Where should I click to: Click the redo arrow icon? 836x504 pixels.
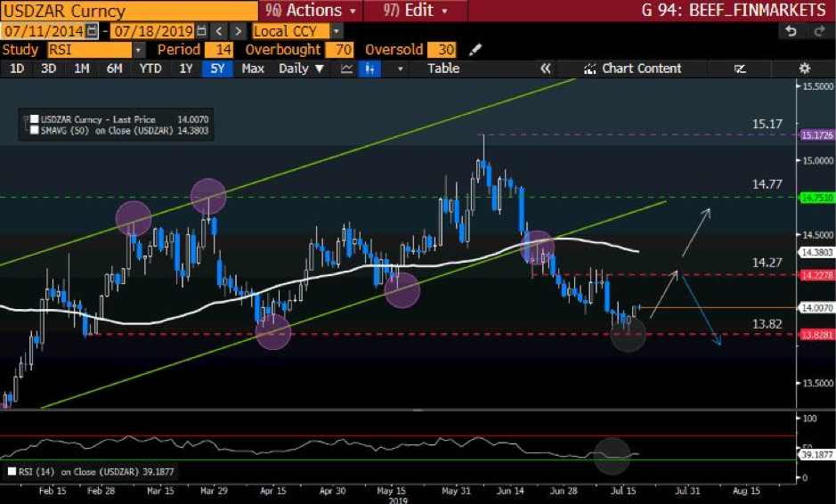(x=817, y=31)
